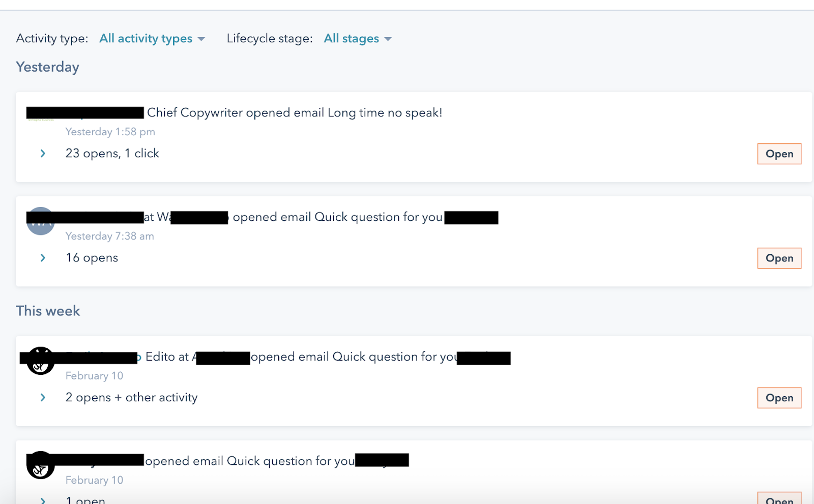Open the All activity types dropdown

pyautogui.click(x=152, y=39)
